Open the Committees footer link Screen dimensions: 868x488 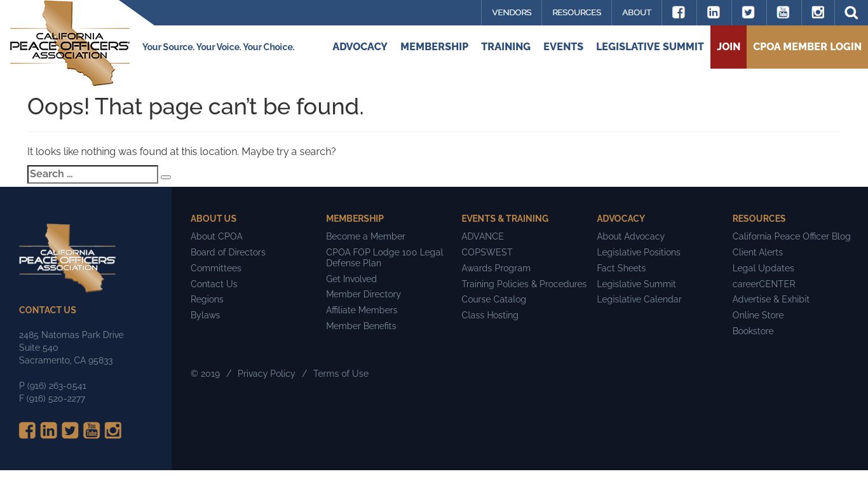[x=216, y=268]
